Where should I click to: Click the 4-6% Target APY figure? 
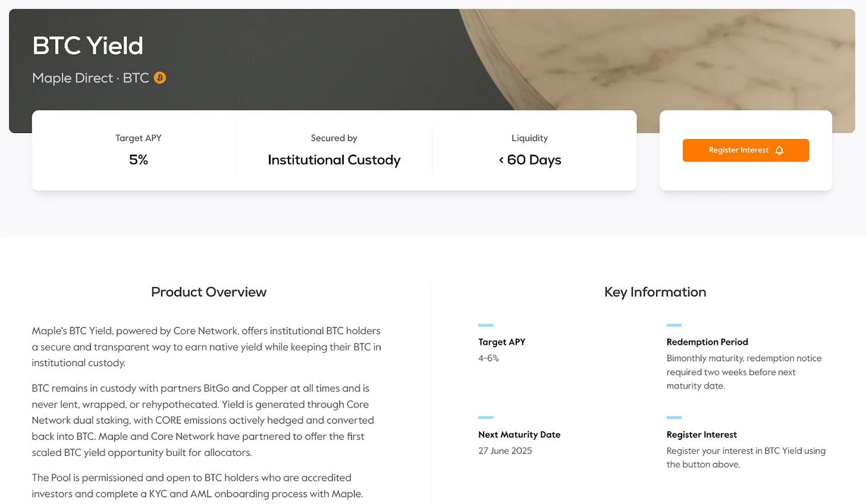coord(488,358)
